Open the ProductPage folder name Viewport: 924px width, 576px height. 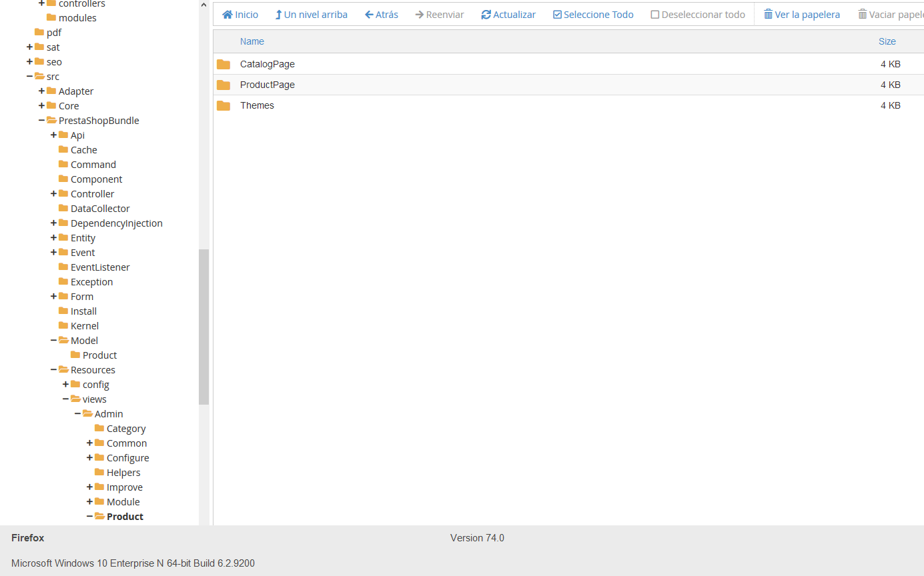pyautogui.click(x=268, y=85)
